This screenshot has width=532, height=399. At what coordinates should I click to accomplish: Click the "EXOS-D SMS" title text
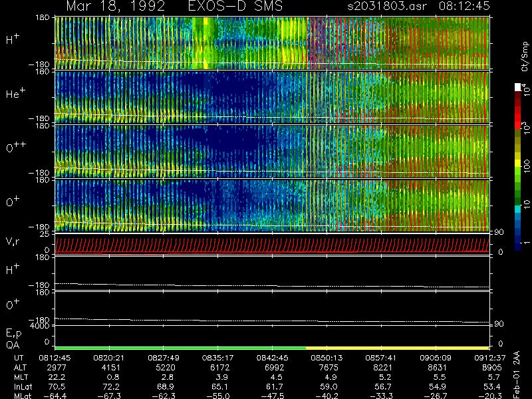click(x=235, y=6)
